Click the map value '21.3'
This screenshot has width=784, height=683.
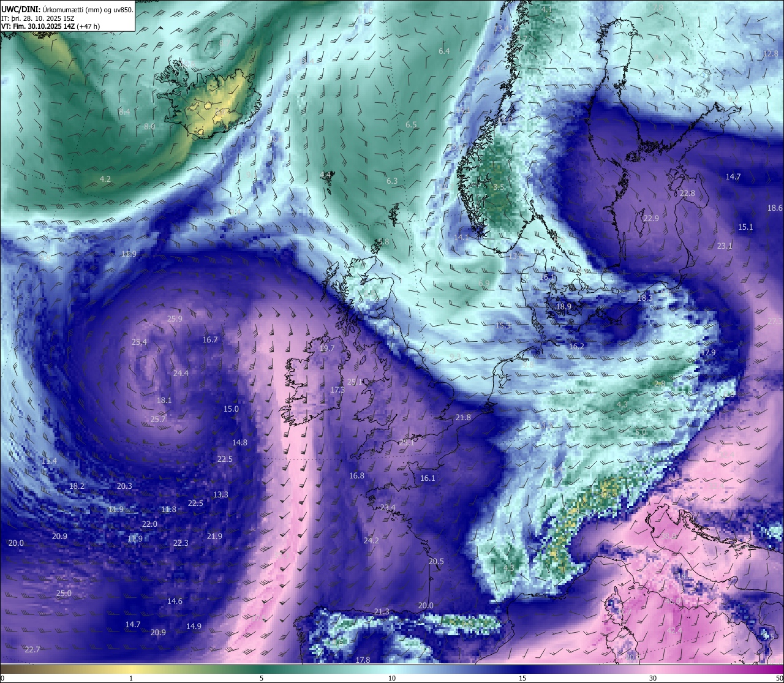click(x=382, y=611)
